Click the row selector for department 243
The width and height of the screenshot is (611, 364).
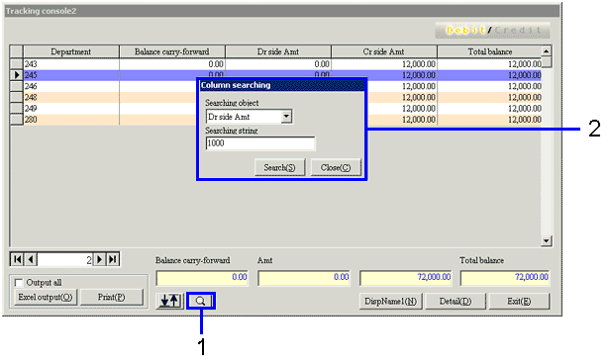coord(17,64)
